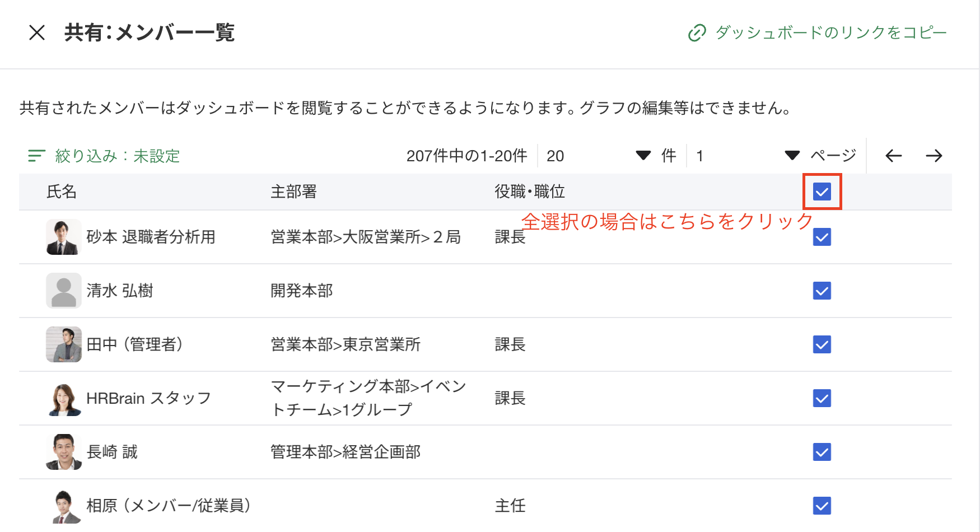Click the link icon beside ダッシュボードのリンクをコピー
The height and width of the screenshot is (532, 980).
696,32
